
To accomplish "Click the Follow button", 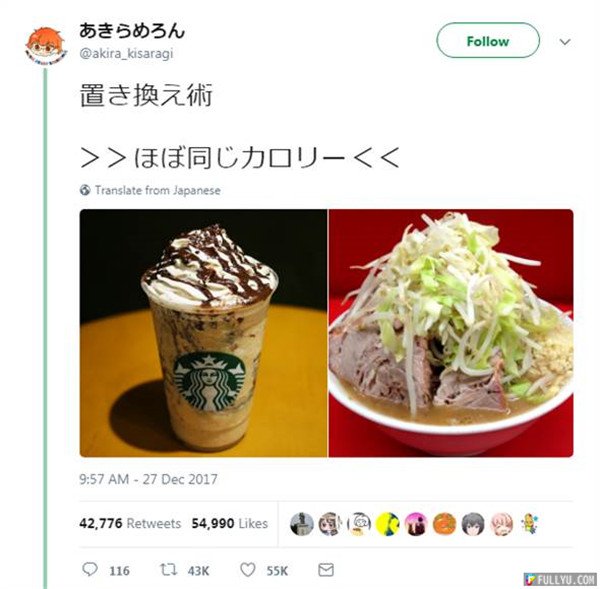I will [488, 41].
